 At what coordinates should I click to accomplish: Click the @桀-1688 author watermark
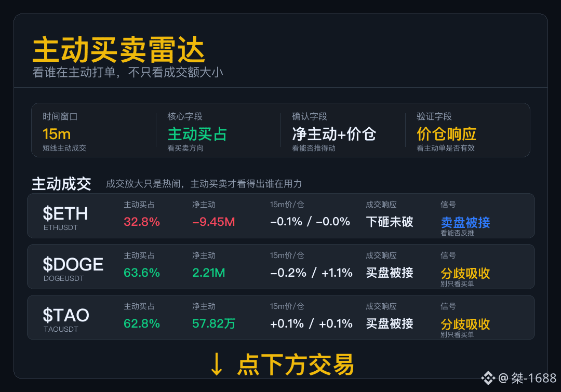pyautogui.click(x=527, y=378)
